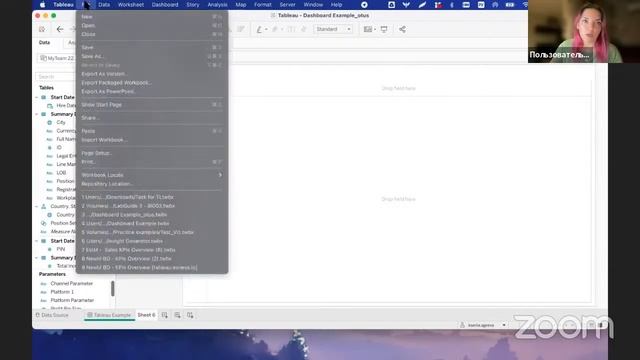This screenshot has width=640, height=360.
Task: Expand the Workbook Locale submenu
Action: [x=152, y=175]
